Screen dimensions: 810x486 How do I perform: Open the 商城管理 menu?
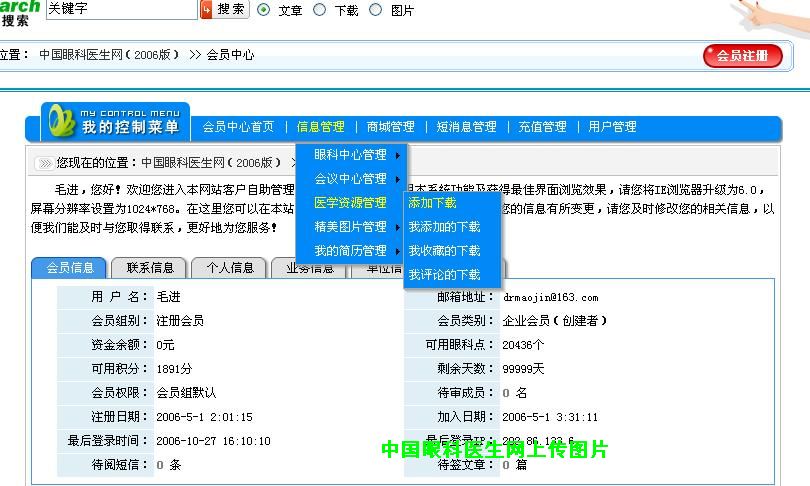(390, 127)
